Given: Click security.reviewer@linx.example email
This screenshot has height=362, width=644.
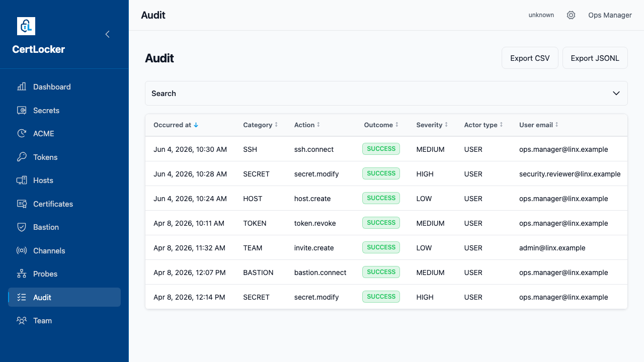Looking at the screenshot, I should pyautogui.click(x=570, y=174).
